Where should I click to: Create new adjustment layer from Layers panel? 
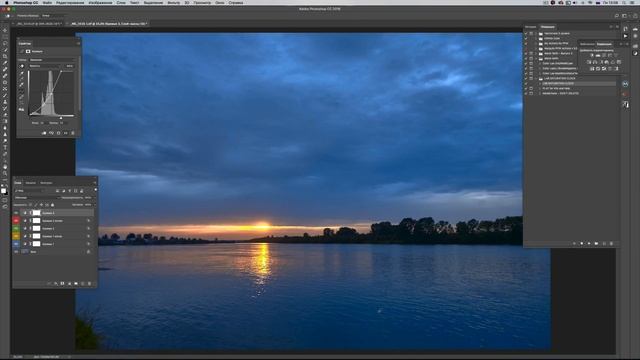pyautogui.click(x=69, y=283)
